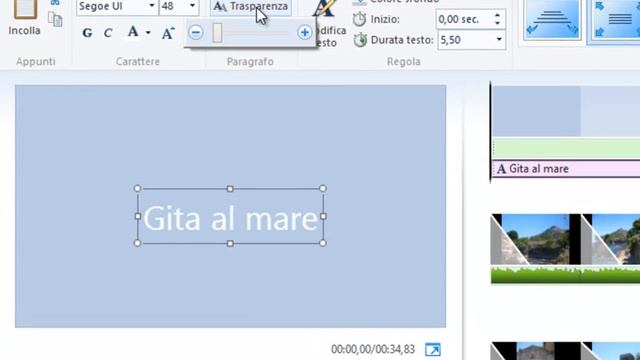
Task: Select the first mountain landscape video clip
Action: [x=536, y=239]
